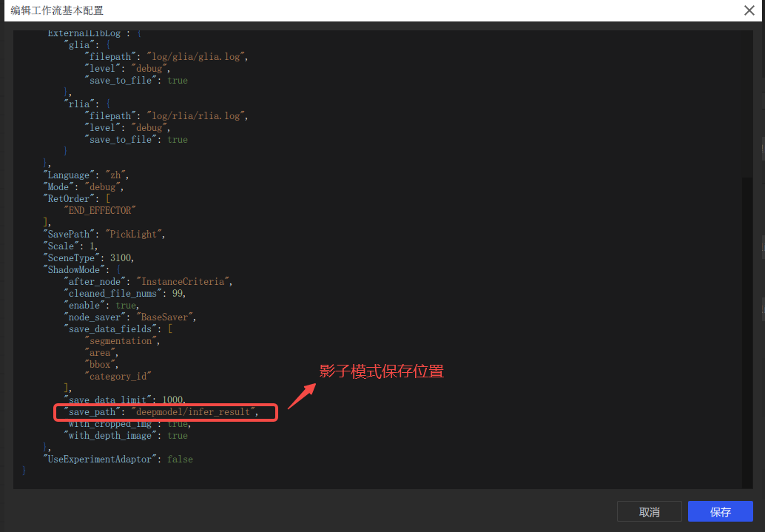Close the workflow basic configuration dialog
The height and width of the screenshot is (532, 765).
pyautogui.click(x=749, y=10)
